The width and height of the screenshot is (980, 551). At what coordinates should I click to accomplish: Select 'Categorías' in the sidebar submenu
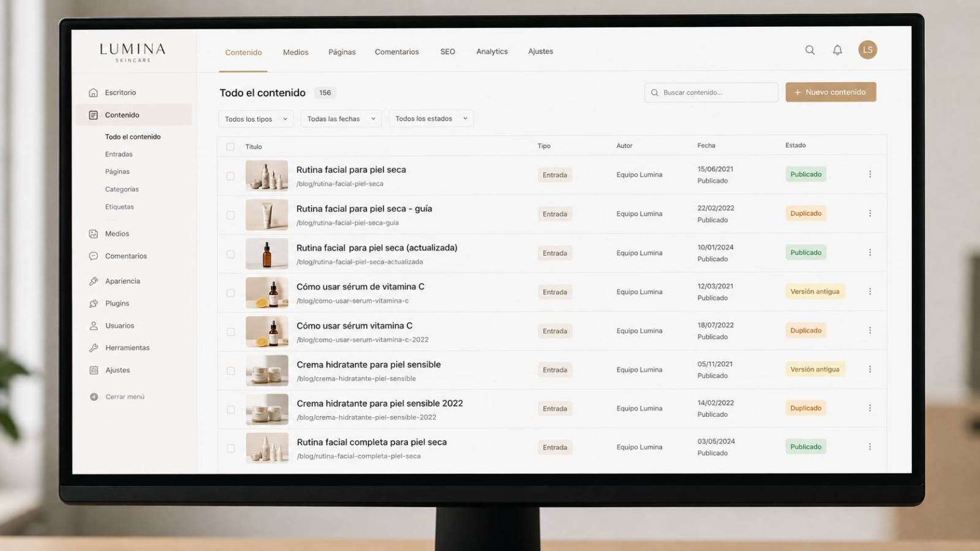point(122,189)
